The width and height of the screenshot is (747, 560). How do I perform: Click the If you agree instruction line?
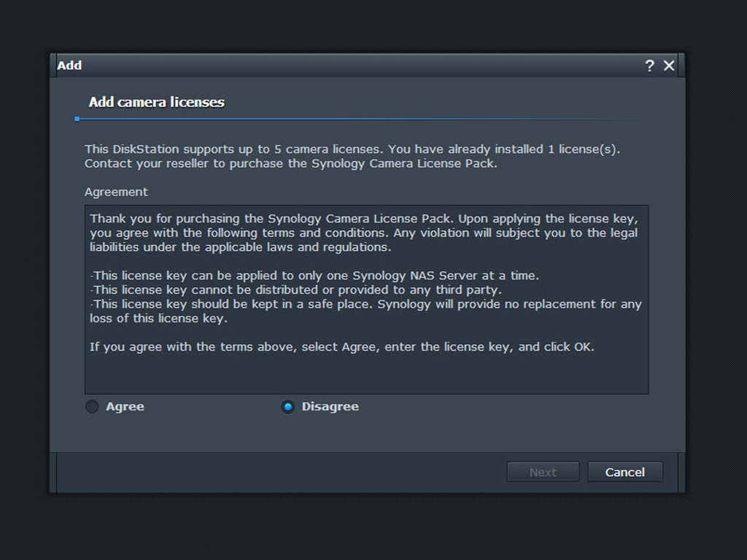coord(342,346)
